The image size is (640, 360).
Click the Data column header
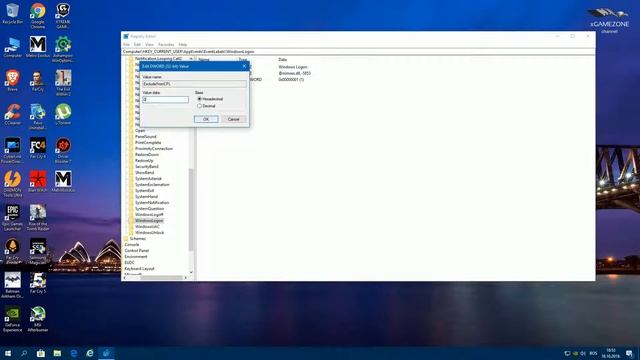[x=282, y=60]
